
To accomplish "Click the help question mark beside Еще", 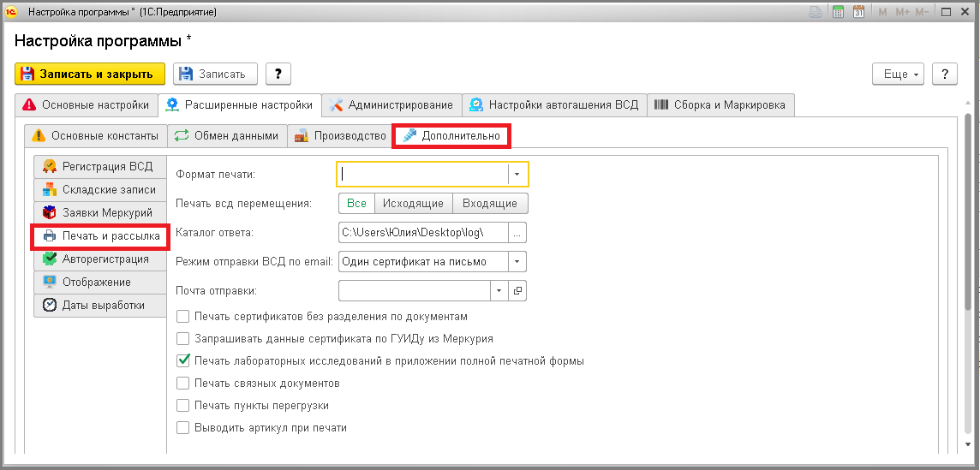I will click(x=944, y=74).
